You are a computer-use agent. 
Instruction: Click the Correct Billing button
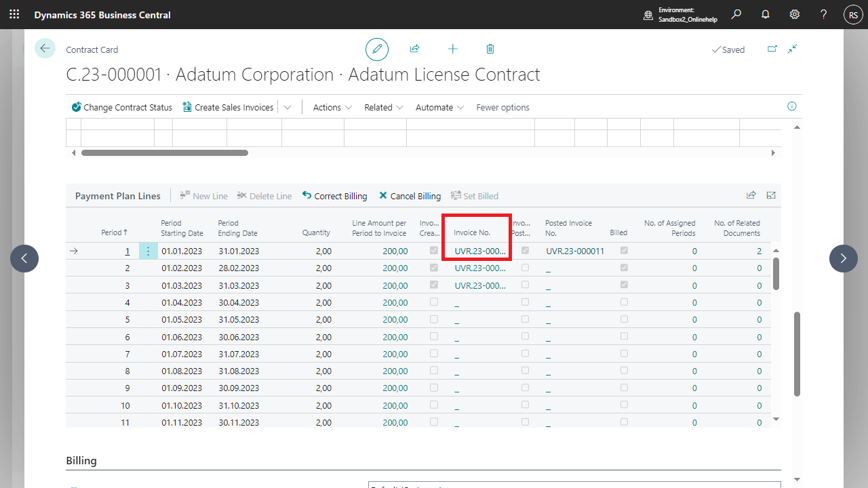click(x=334, y=196)
